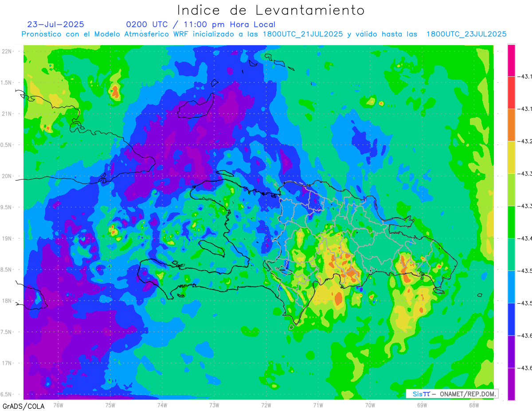This screenshot has height=411, width=532.
Task: Click the "72W" longitude label
Action: pos(266,405)
